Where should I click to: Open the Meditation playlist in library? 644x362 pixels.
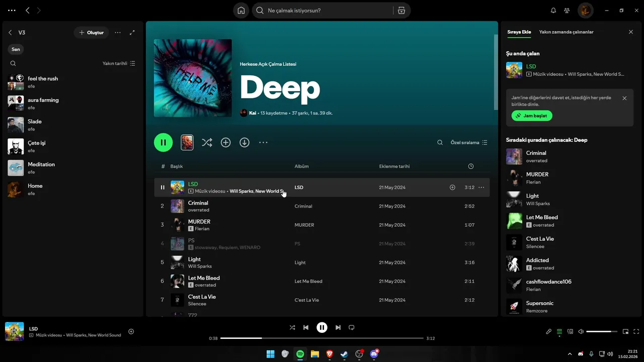point(73,168)
